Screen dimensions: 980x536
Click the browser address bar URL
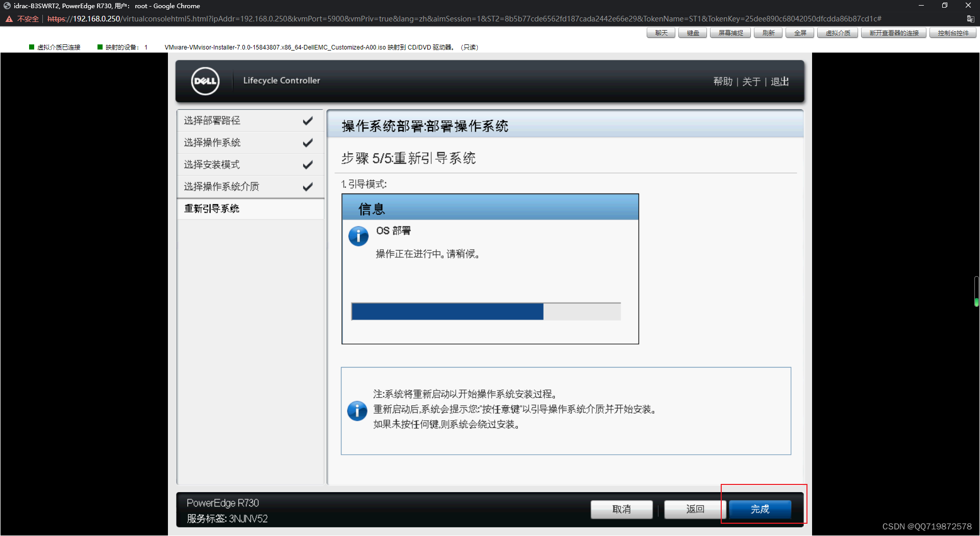[x=464, y=19]
